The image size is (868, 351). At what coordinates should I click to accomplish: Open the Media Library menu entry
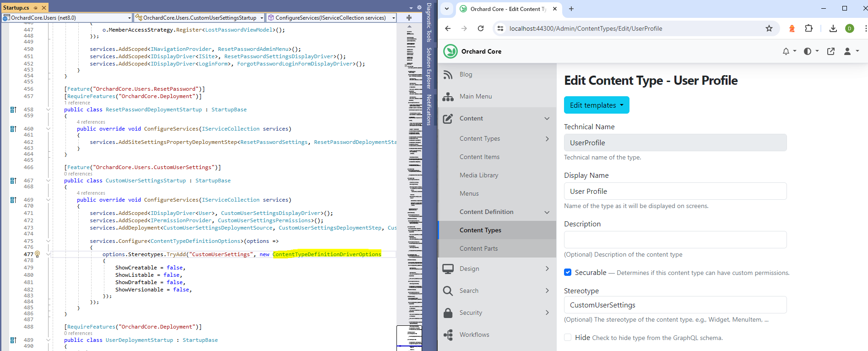pos(479,175)
